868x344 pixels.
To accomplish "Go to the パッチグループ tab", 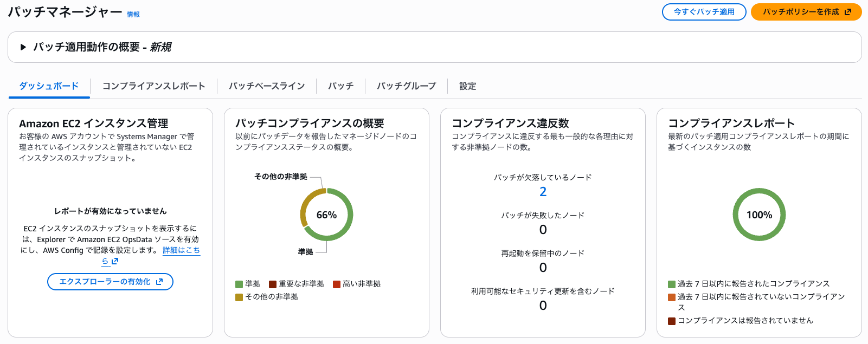I will point(406,86).
